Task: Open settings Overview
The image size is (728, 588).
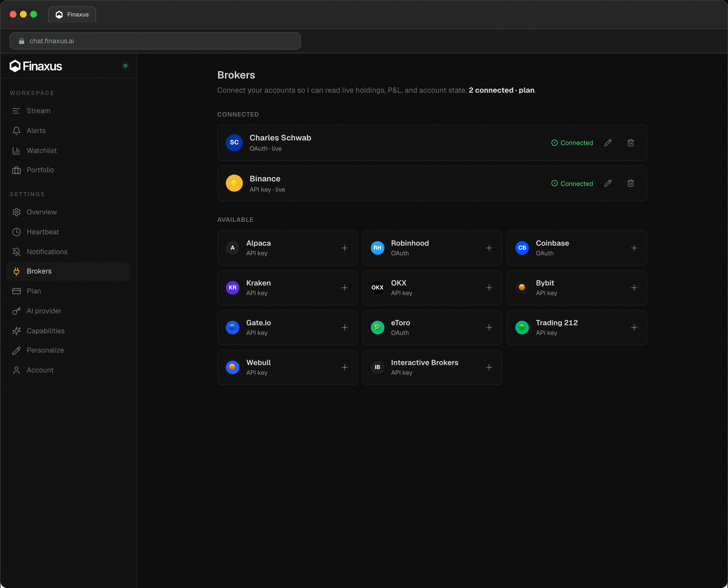Action: pyautogui.click(x=69, y=212)
